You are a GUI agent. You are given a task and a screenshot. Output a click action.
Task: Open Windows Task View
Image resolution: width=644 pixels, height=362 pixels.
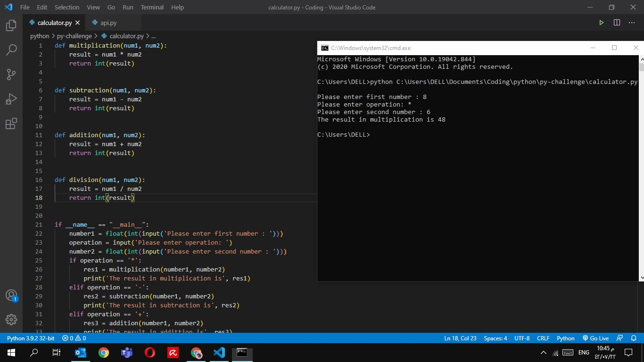point(57,353)
